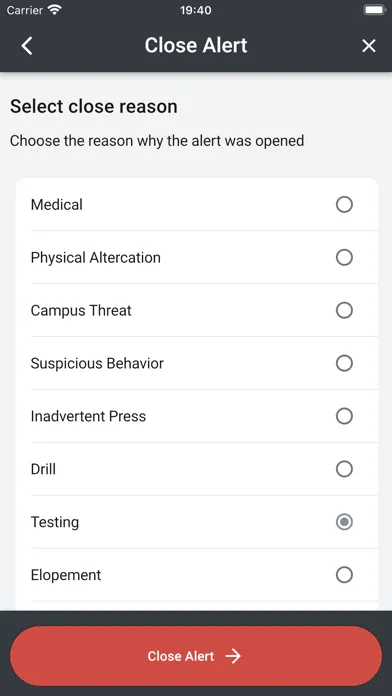Tap the selected Testing radio button
392x696 pixels.
pos(344,522)
